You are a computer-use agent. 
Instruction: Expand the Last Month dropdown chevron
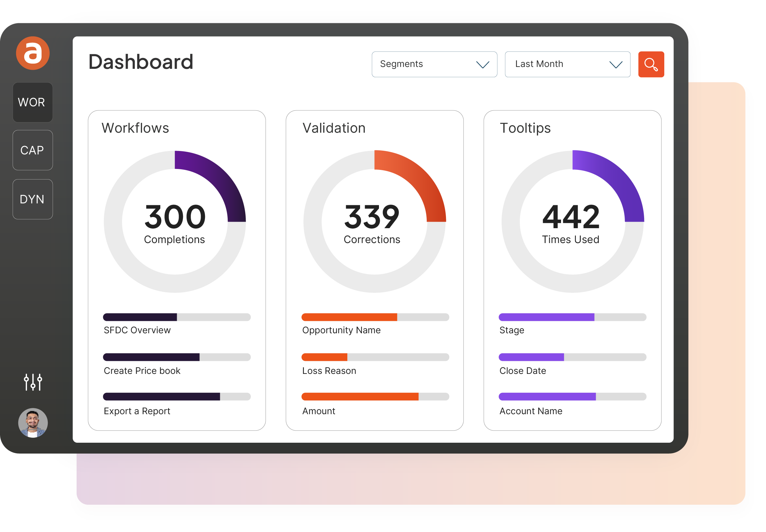[615, 64]
